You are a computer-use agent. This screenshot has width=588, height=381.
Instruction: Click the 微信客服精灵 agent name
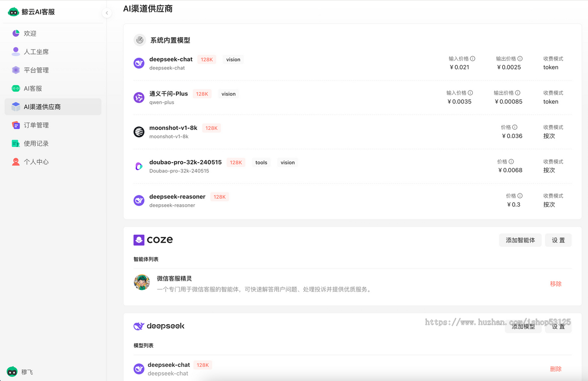[174, 279]
